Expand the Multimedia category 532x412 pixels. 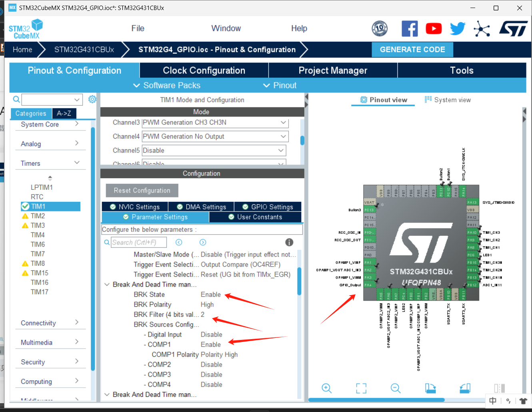(77, 342)
